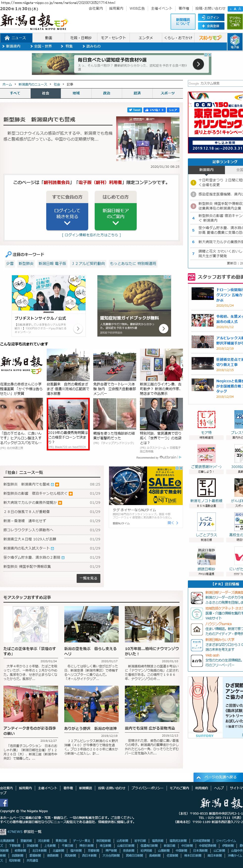This screenshot has height=868, width=243.
Task: Expand the 全国・世界 submenu item
Action: coord(43,46)
